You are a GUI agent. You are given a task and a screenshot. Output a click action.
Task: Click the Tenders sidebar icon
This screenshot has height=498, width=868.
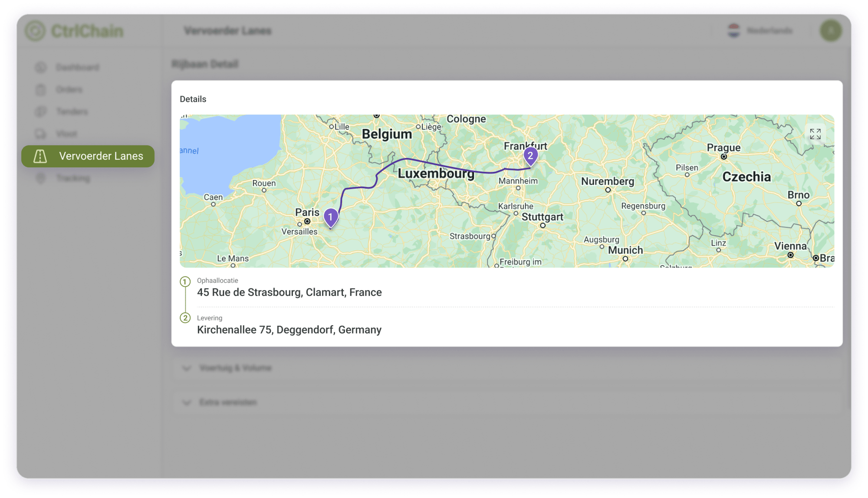tap(40, 111)
